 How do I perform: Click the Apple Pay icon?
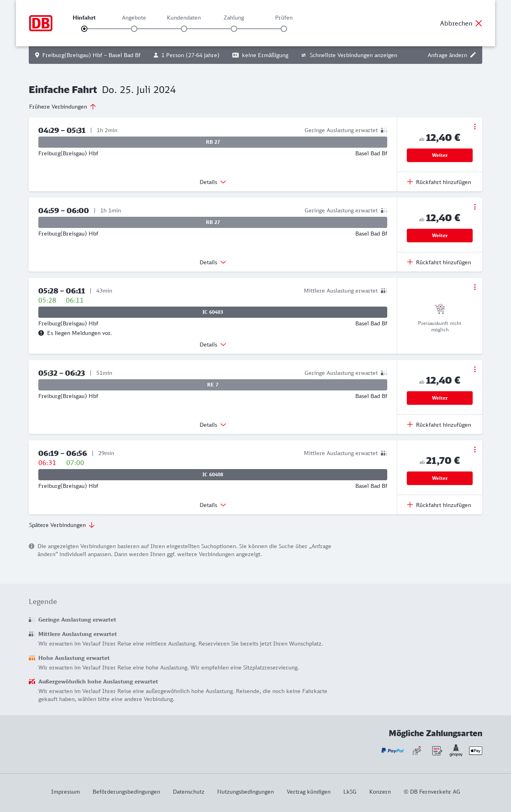[475, 751]
